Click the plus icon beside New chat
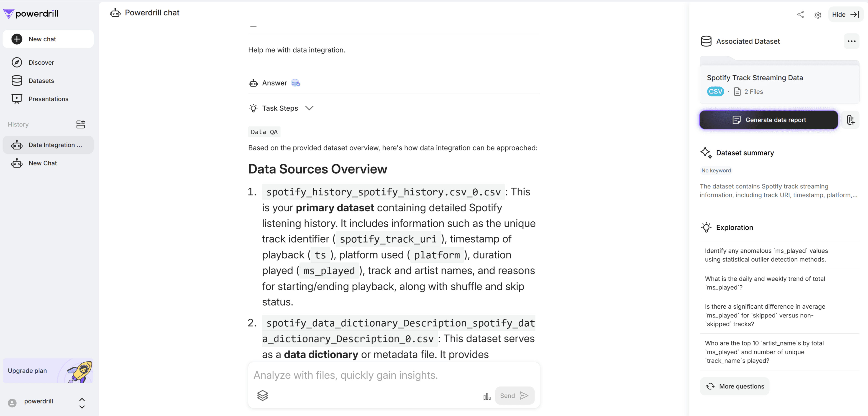 click(17, 39)
